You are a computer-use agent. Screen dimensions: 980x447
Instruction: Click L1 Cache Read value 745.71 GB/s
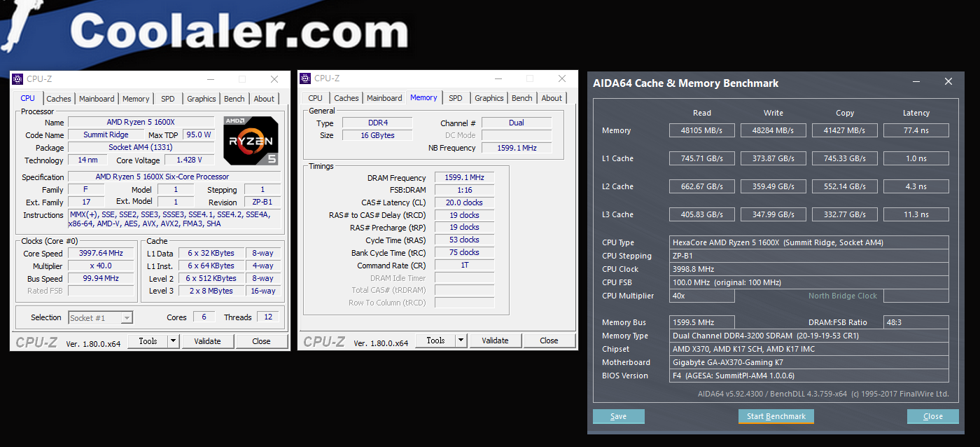point(702,158)
